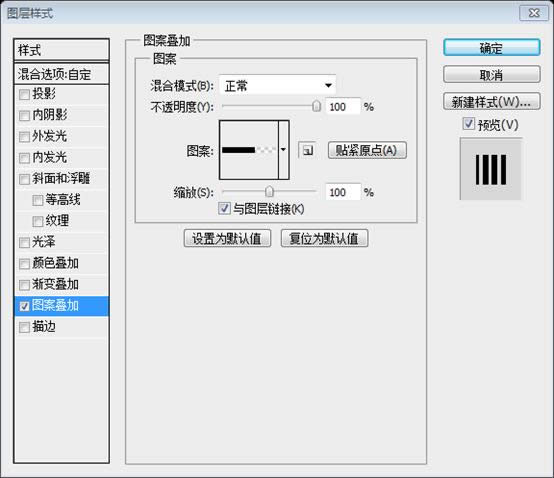
Task: Click the 缩放 percentage input field
Action: (x=343, y=193)
